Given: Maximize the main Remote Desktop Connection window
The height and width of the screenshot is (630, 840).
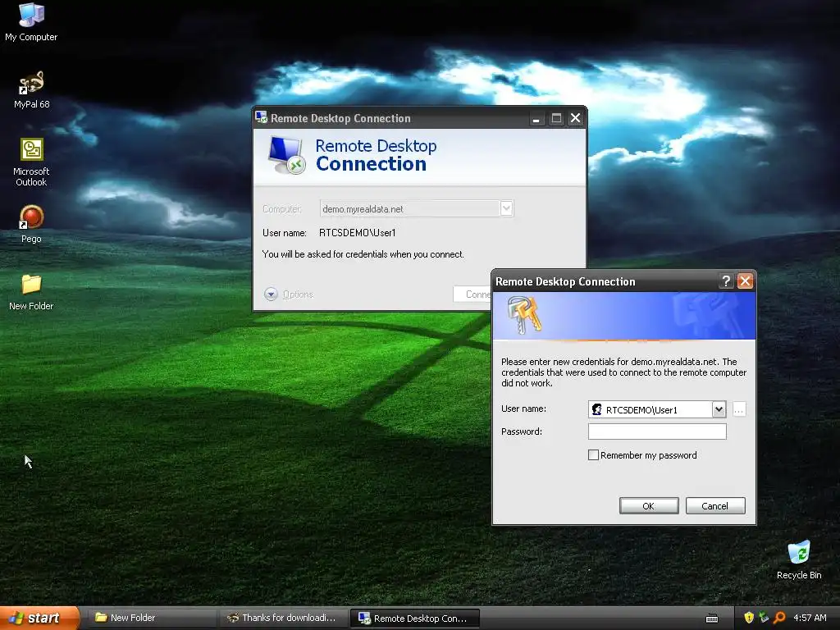Looking at the screenshot, I should coord(557,118).
